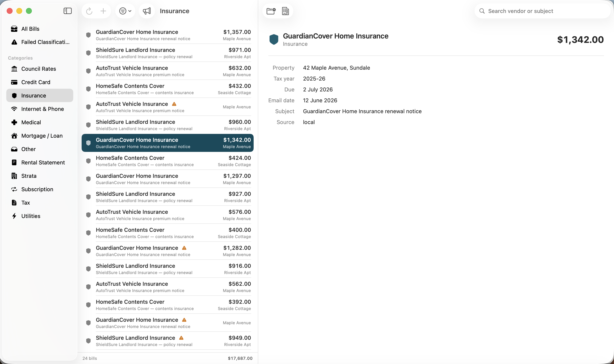
Task: Open Failed Classifications in sidebar
Action: [40, 42]
